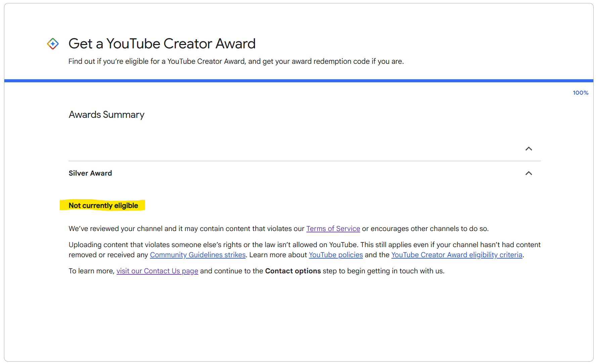Click the Silver Award heading
The height and width of the screenshot is (364, 596).
point(90,173)
